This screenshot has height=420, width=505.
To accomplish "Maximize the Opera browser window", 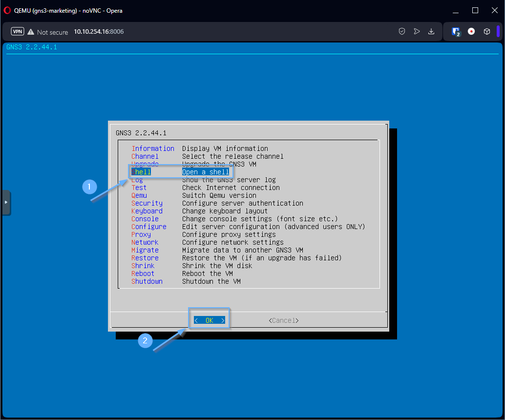I will [475, 10].
